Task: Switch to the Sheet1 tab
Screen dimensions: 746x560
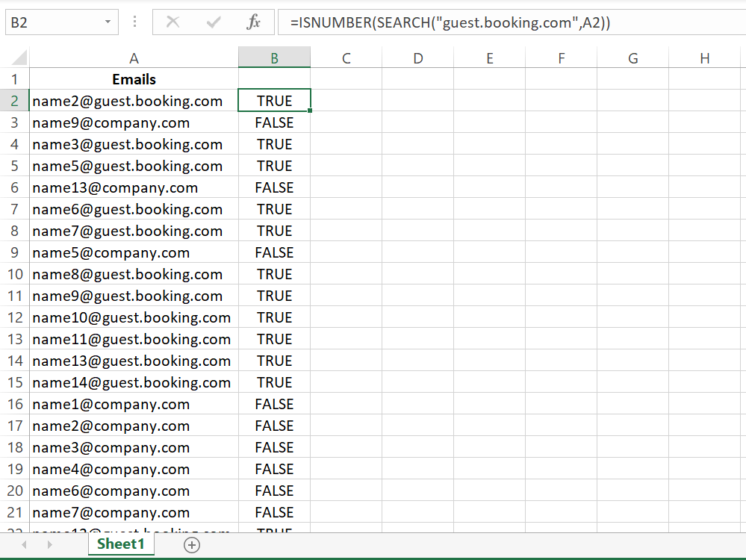Action: [x=121, y=545]
